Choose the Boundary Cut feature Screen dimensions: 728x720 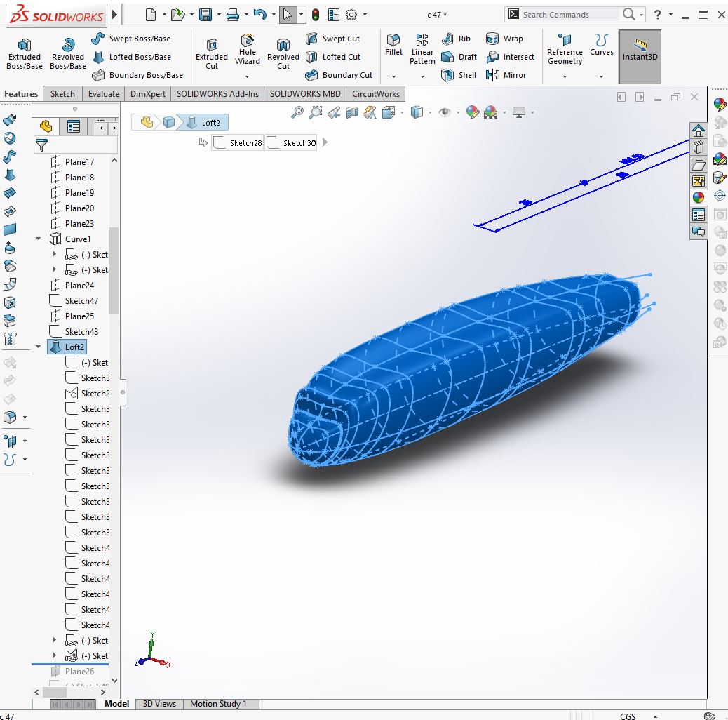click(339, 75)
